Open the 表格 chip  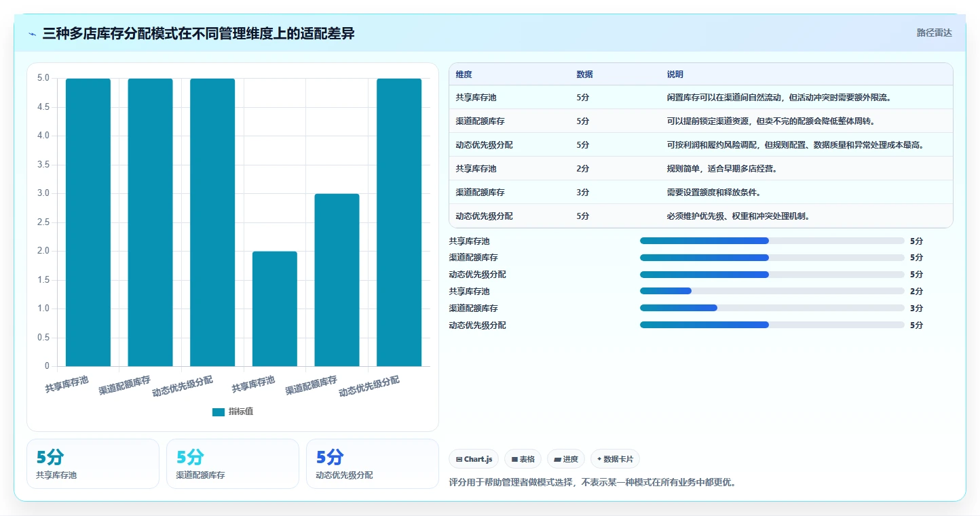523,459
